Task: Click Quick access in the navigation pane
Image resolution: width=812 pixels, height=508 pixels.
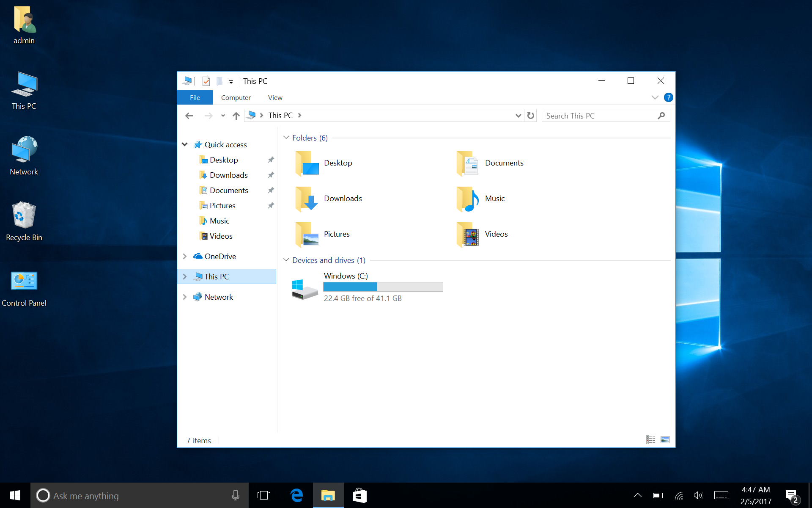Action: point(225,144)
